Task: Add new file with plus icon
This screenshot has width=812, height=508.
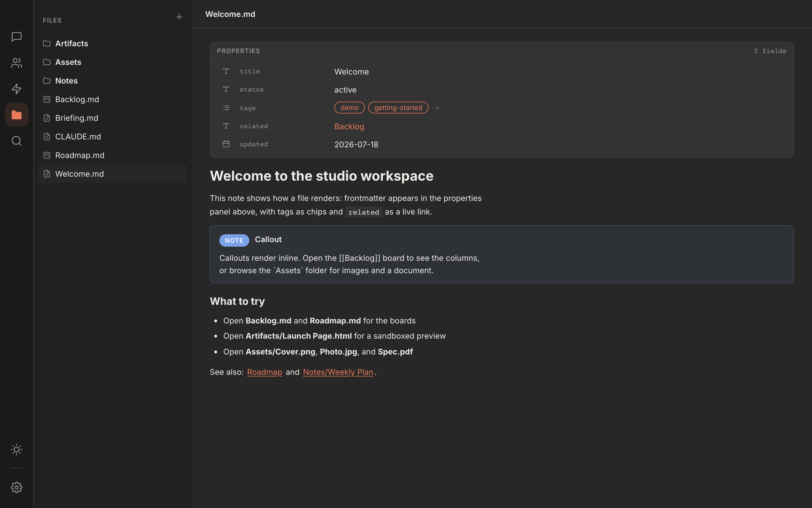Action: point(179,17)
